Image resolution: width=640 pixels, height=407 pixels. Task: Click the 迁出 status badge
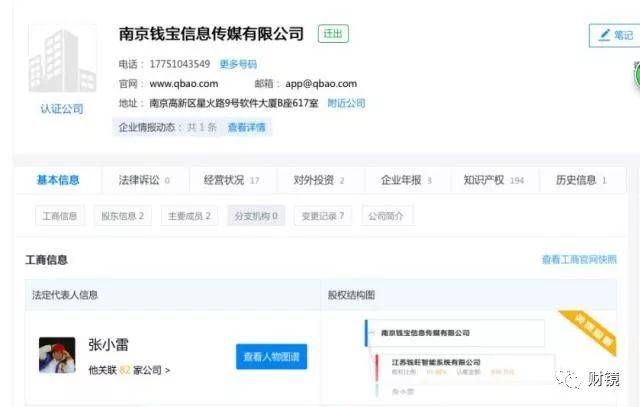coord(333,34)
